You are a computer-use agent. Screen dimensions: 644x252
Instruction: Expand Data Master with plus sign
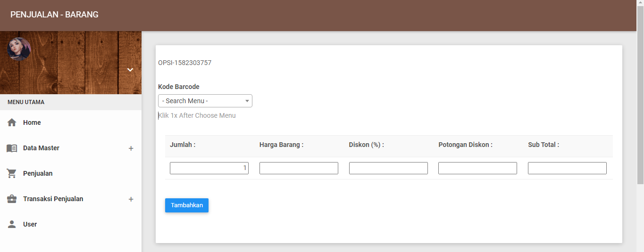tap(131, 148)
